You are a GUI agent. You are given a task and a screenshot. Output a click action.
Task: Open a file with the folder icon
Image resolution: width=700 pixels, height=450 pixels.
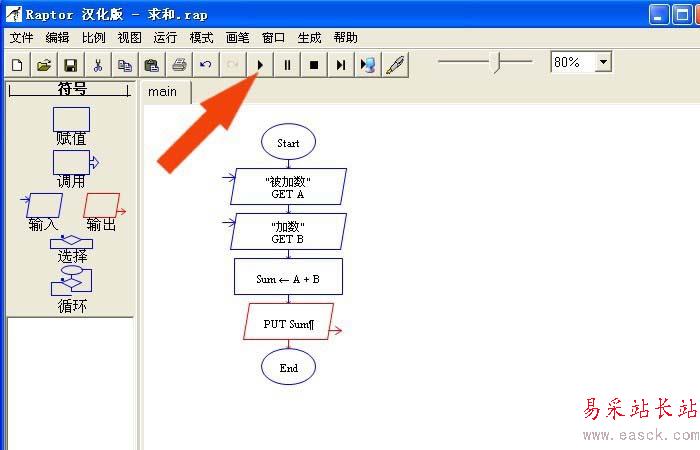tap(44, 65)
